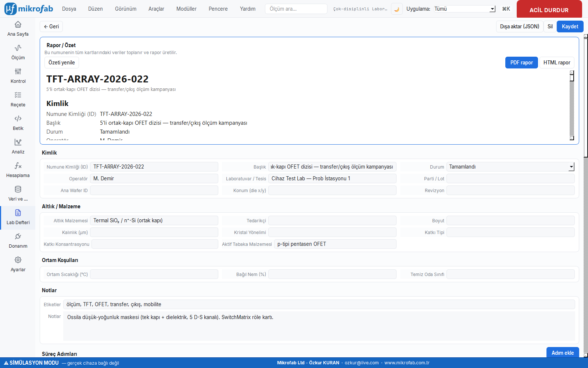The image size is (588, 368).
Task: Click the mikrofab logo
Action: (29, 9)
